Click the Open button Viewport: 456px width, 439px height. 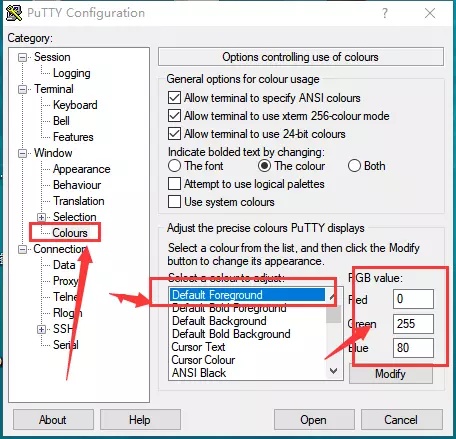pyautogui.click(x=314, y=420)
